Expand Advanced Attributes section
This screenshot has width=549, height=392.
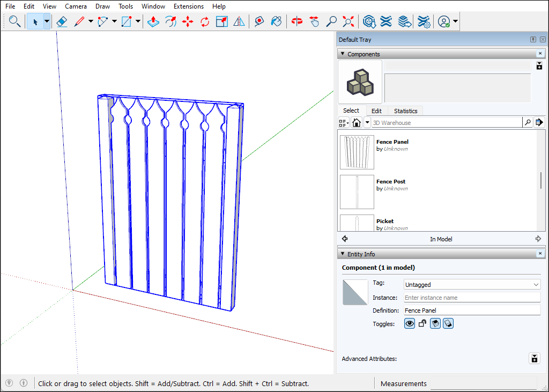[534, 358]
